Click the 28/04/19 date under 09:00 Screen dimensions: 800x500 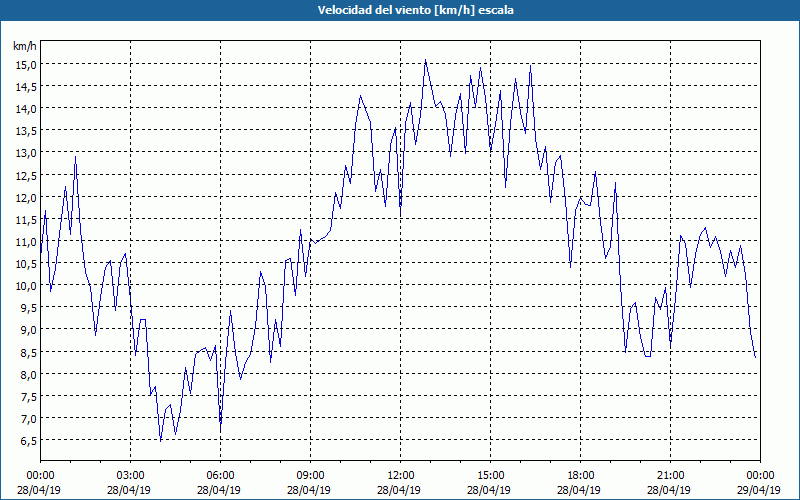pyautogui.click(x=309, y=490)
